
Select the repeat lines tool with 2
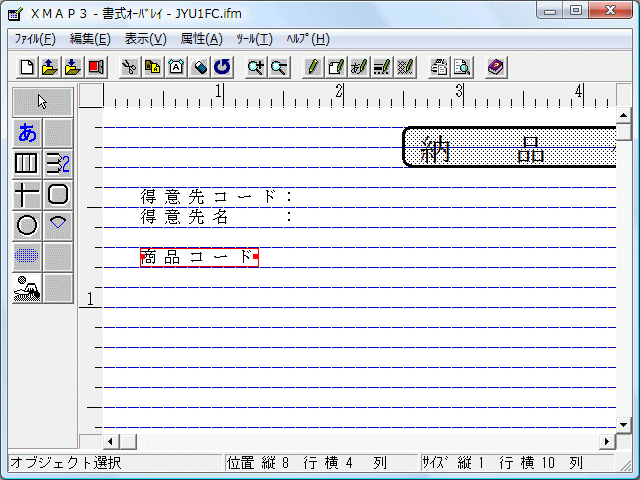(x=58, y=164)
